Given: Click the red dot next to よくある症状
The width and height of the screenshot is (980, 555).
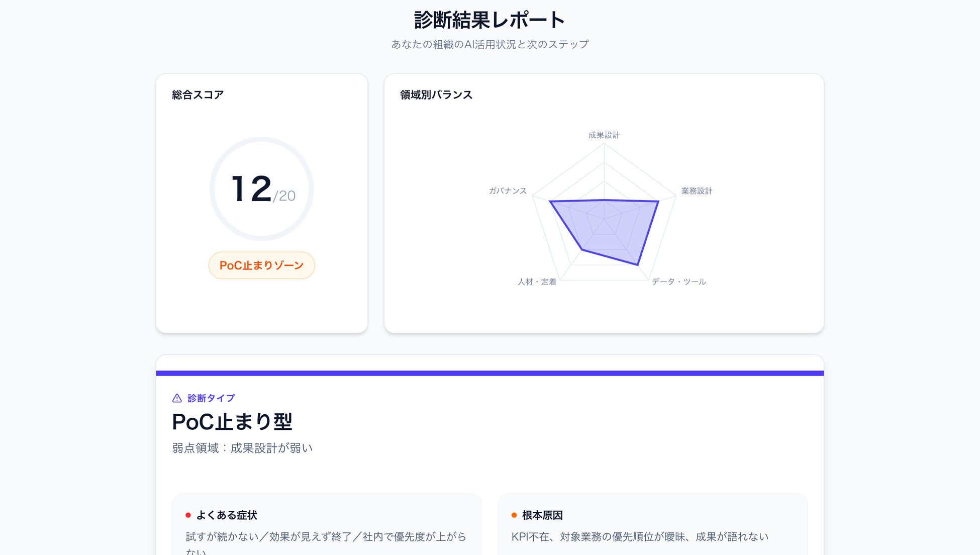Looking at the screenshot, I should coord(188,515).
